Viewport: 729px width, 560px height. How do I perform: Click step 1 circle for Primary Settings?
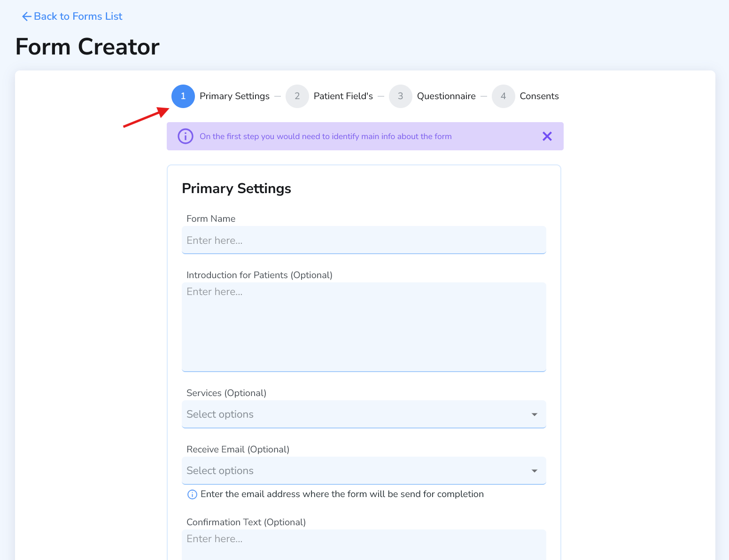[x=183, y=96]
